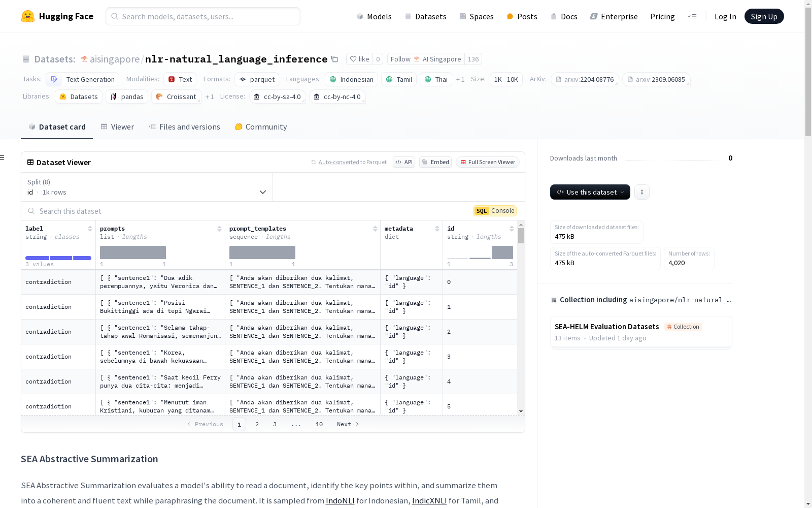This screenshot has width=812, height=508.
Task: Click the prompts lengths histogram bar
Action: (133, 252)
